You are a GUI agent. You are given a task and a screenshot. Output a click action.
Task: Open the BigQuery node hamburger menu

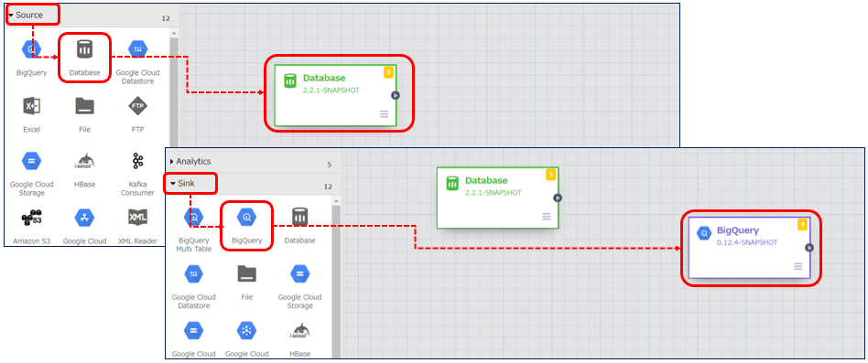tap(797, 266)
